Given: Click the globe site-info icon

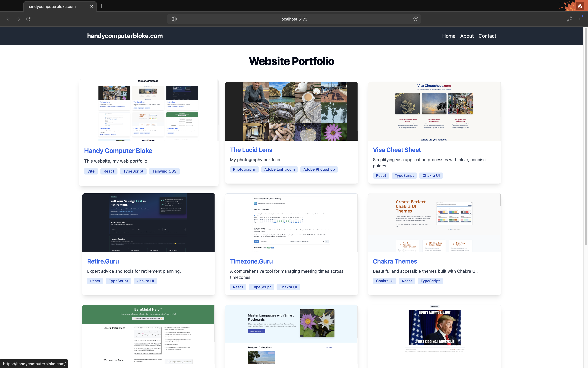Looking at the screenshot, I should tap(174, 19).
